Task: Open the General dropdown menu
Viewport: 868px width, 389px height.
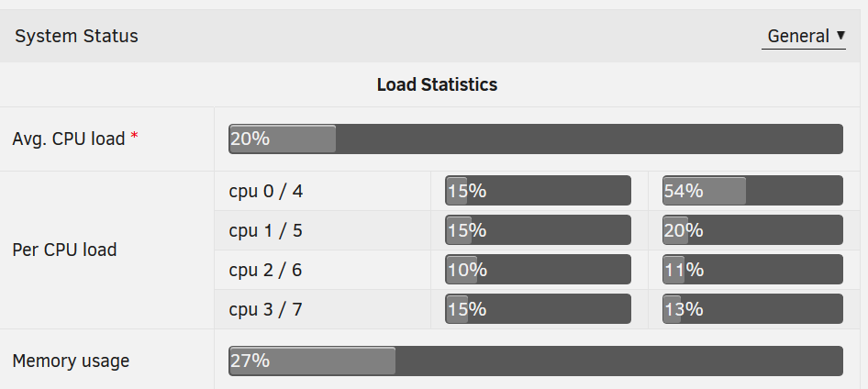Action: pos(803,37)
